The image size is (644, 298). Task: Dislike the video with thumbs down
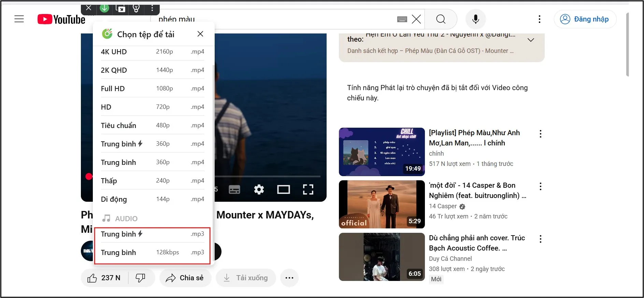[141, 278]
